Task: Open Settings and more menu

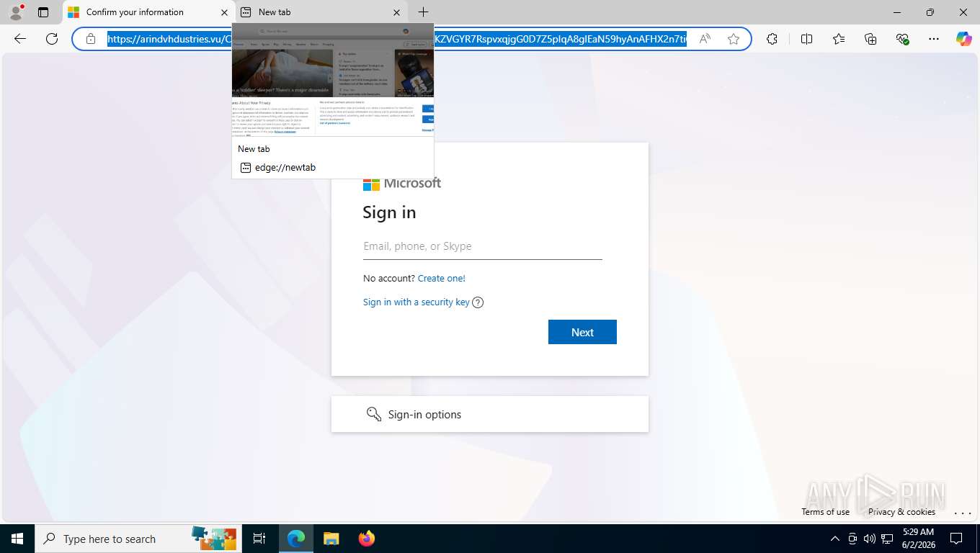Action: tap(934, 39)
